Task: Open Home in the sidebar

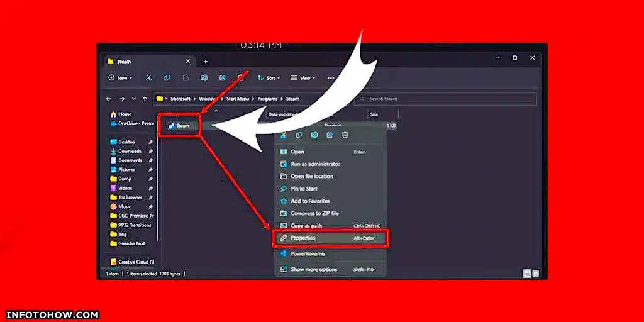Action: click(121, 114)
